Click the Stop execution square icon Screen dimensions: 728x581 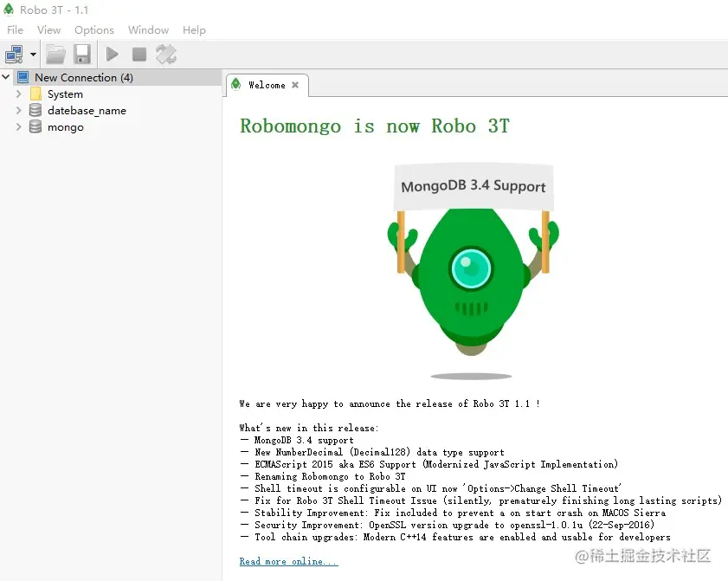click(x=139, y=55)
